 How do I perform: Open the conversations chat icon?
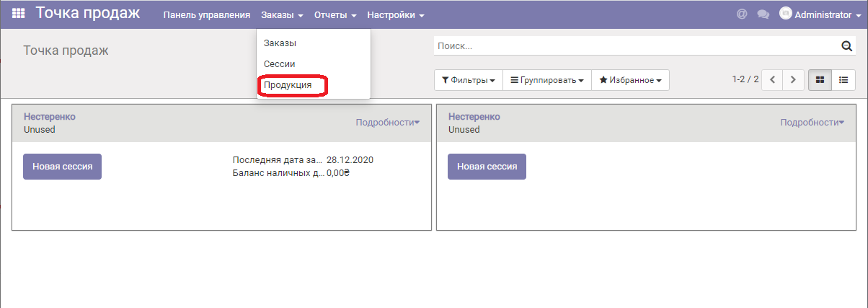point(763,14)
